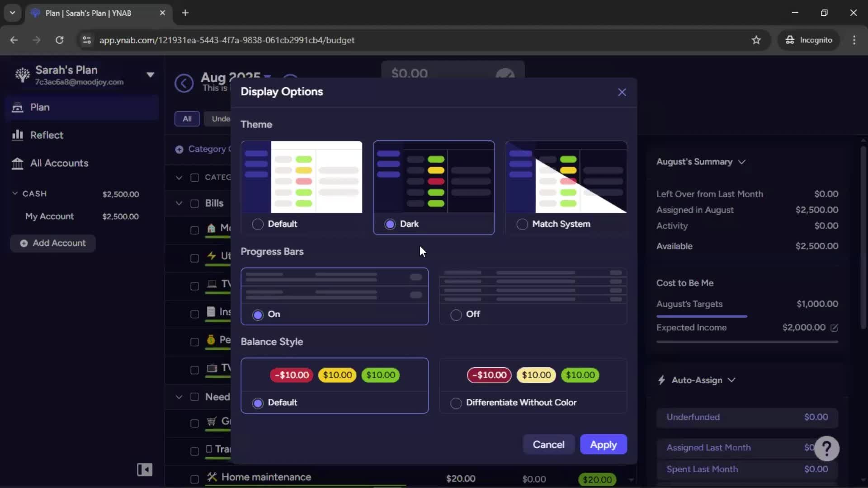Reload the browser page
This screenshot has height=488, width=868.
[59, 40]
